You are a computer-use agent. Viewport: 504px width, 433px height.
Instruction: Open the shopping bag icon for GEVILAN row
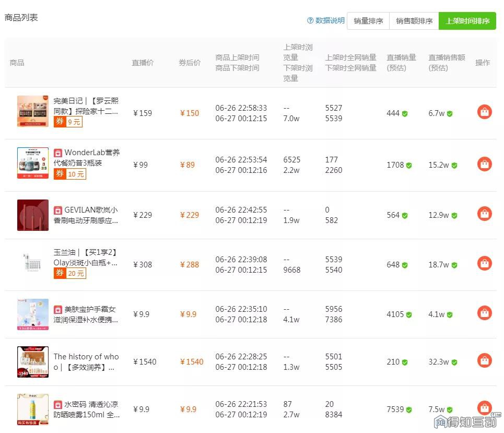tap(484, 214)
